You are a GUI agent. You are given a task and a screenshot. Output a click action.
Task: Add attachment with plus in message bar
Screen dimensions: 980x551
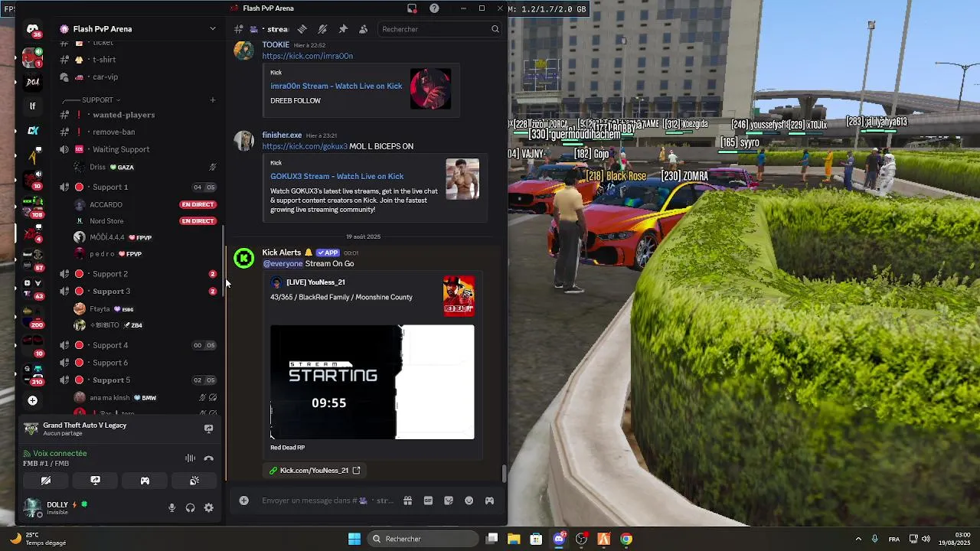coord(243,500)
